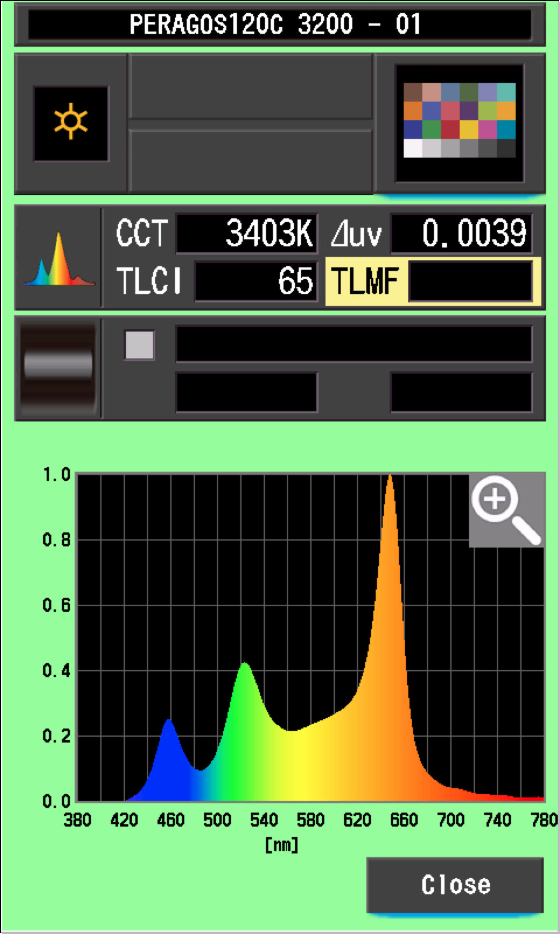Screen dimensions: 560x934
Task: Click the CCT value 3403K field
Action: (x=247, y=234)
